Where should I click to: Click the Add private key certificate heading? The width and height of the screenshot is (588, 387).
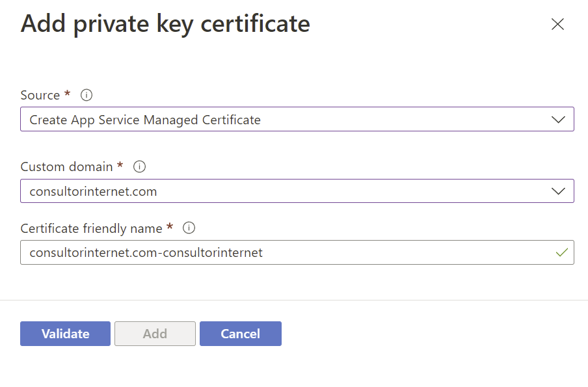tap(165, 24)
